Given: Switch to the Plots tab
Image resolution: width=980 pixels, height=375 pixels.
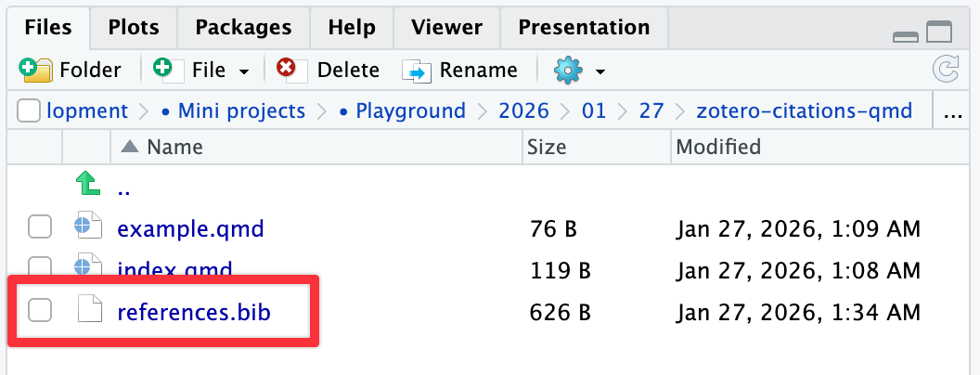Looking at the screenshot, I should coord(134,27).
